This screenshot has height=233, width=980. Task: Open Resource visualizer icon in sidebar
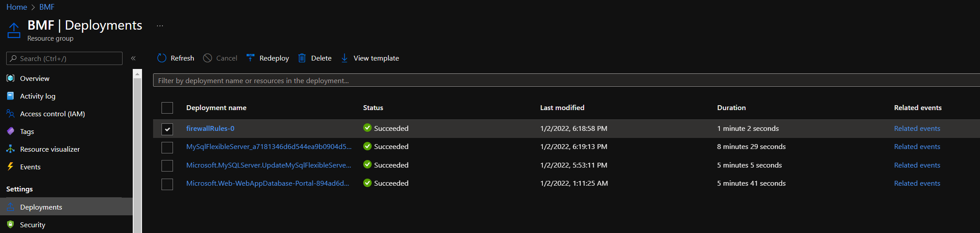point(11,149)
